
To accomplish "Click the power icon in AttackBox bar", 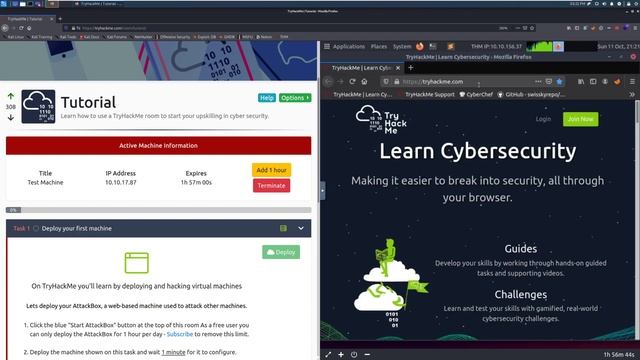I will click(354, 355).
